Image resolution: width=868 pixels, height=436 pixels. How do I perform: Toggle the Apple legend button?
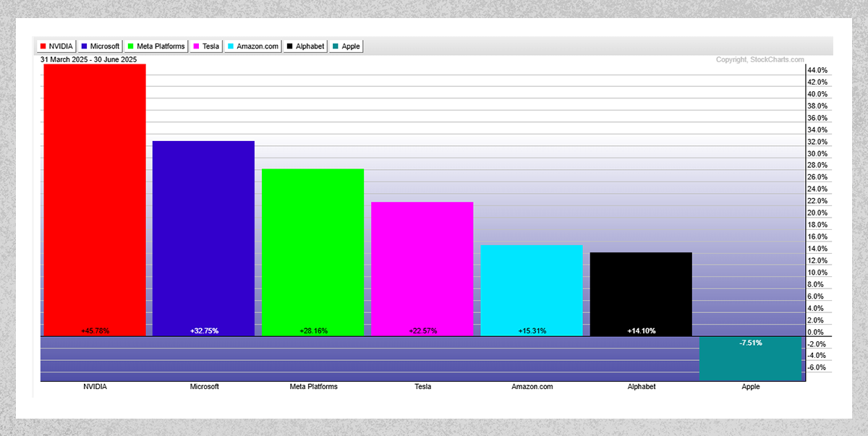coord(346,46)
